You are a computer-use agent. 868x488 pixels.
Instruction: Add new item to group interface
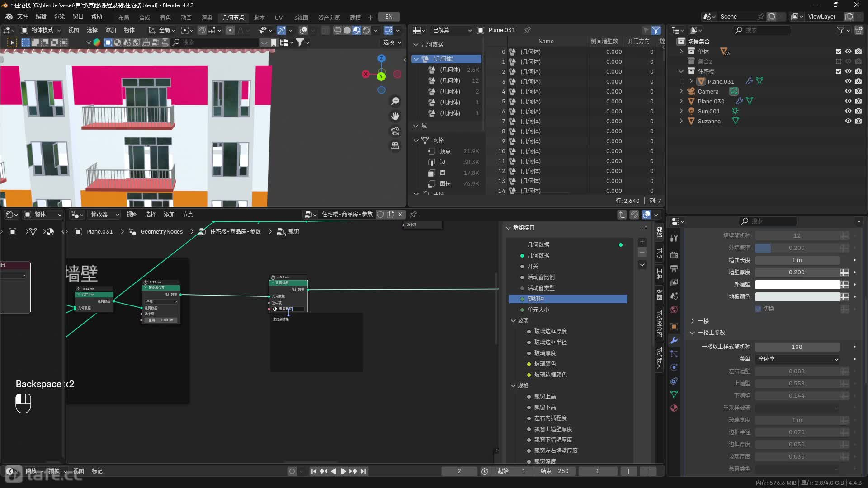point(642,242)
